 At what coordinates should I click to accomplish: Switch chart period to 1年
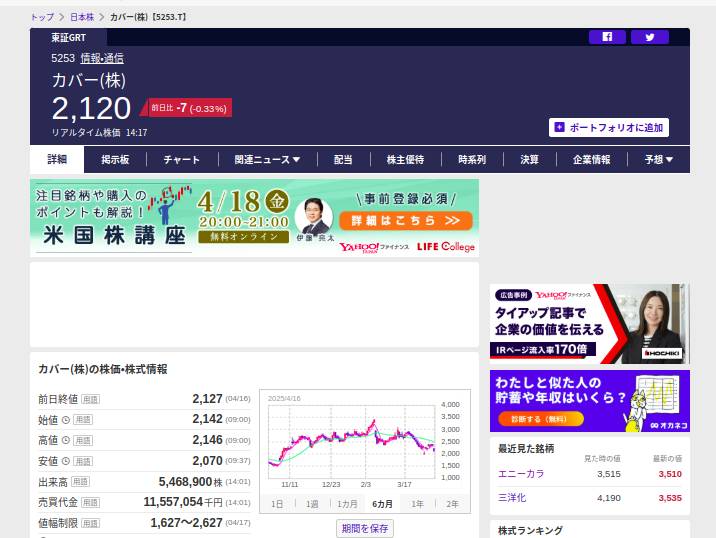pyautogui.click(x=417, y=504)
